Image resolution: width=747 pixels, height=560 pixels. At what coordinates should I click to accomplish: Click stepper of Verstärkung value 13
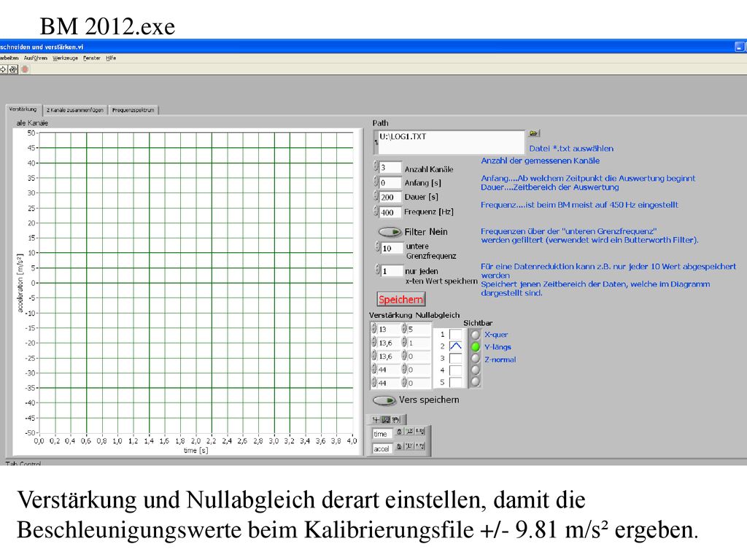pyautogui.click(x=374, y=329)
